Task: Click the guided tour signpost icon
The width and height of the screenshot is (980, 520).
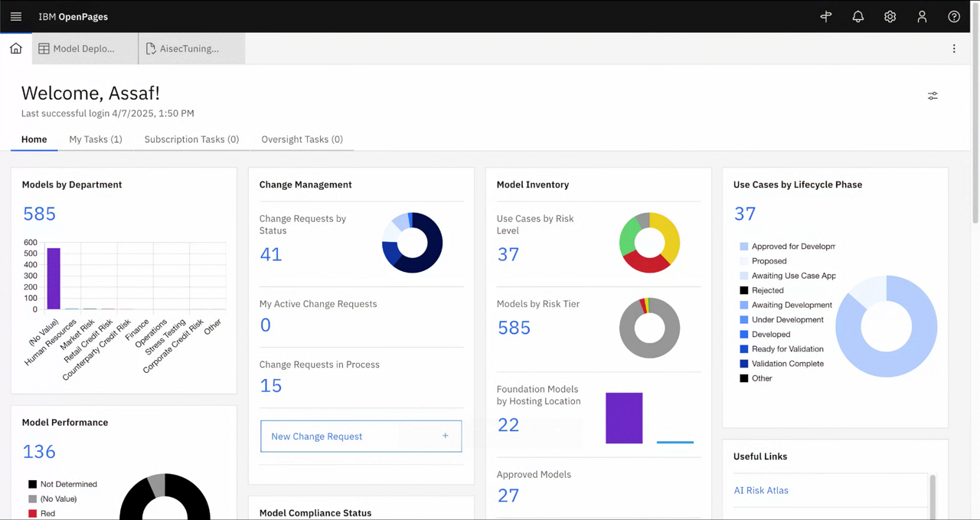Action: (x=825, y=16)
